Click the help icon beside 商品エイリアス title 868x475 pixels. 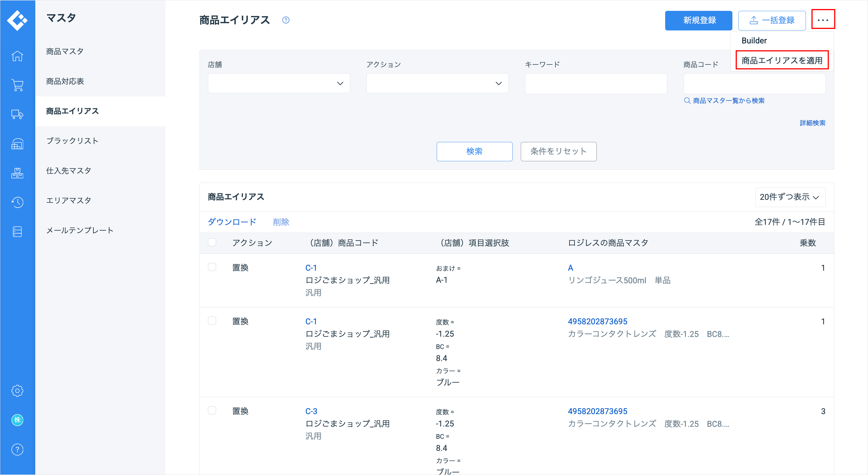(286, 20)
